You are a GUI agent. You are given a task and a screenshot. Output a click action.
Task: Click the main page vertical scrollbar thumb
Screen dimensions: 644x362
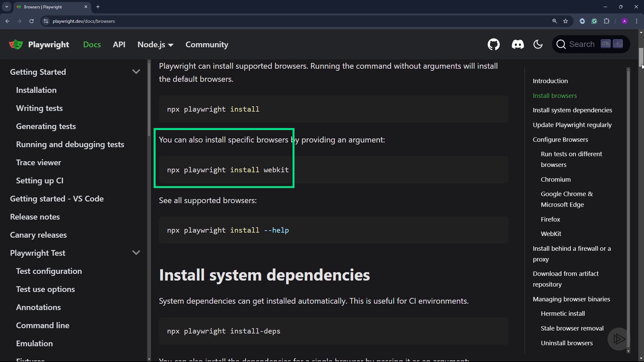pos(641,57)
